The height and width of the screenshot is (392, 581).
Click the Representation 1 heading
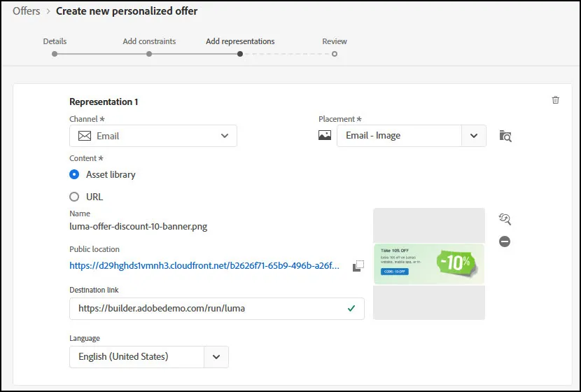[x=104, y=102]
